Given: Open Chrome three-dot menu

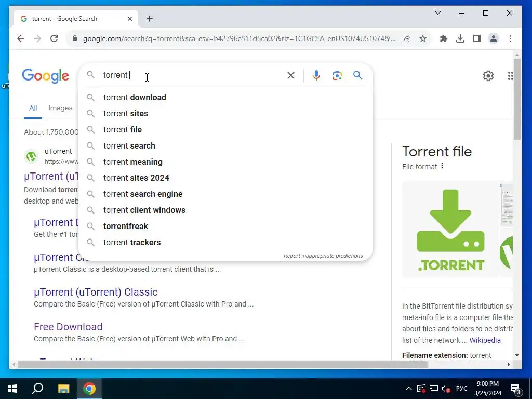Looking at the screenshot, I should coord(510,38).
